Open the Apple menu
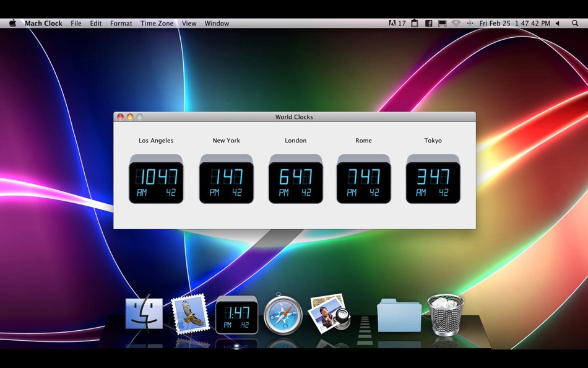The width and height of the screenshot is (588, 368). pyautogui.click(x=13, y=24)
